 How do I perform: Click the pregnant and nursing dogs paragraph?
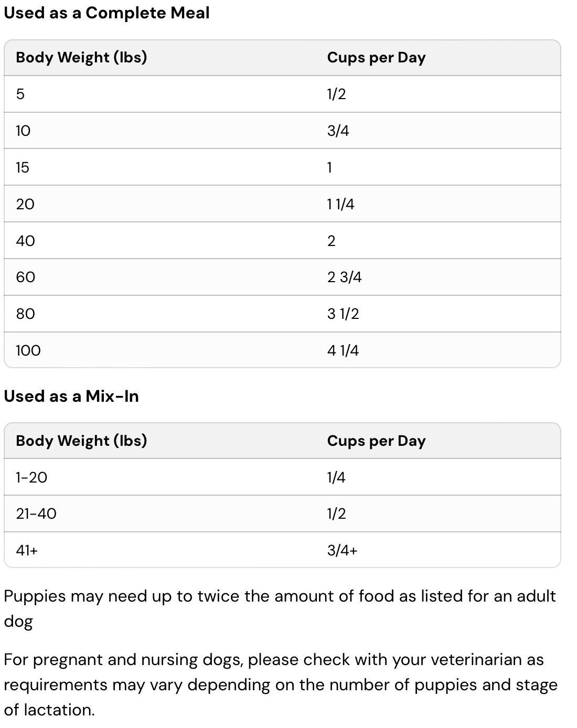280,684
